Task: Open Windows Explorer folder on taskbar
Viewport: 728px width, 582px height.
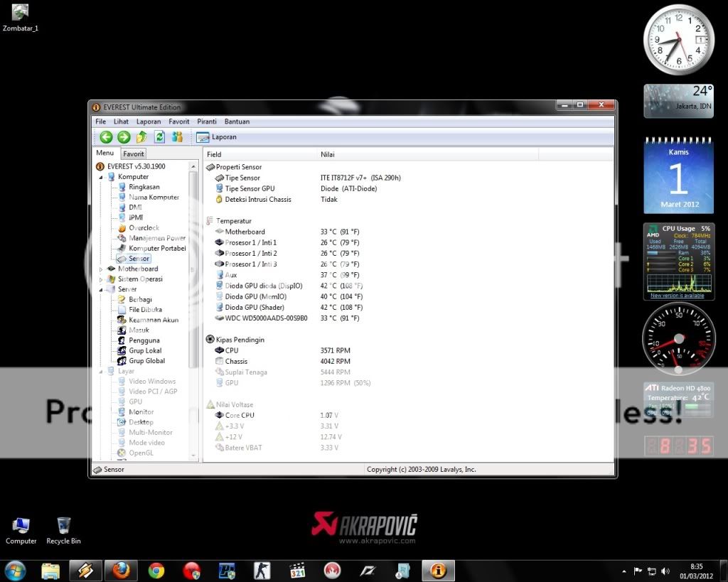Action: [x=50, y=571]
